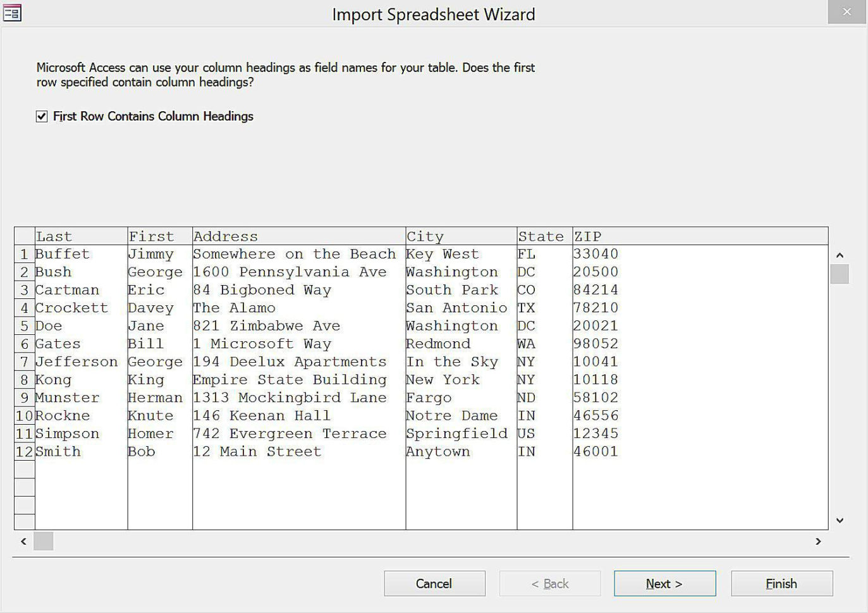Click the Jefferson cell
This screenshot has height=613, width=868.
81,362
